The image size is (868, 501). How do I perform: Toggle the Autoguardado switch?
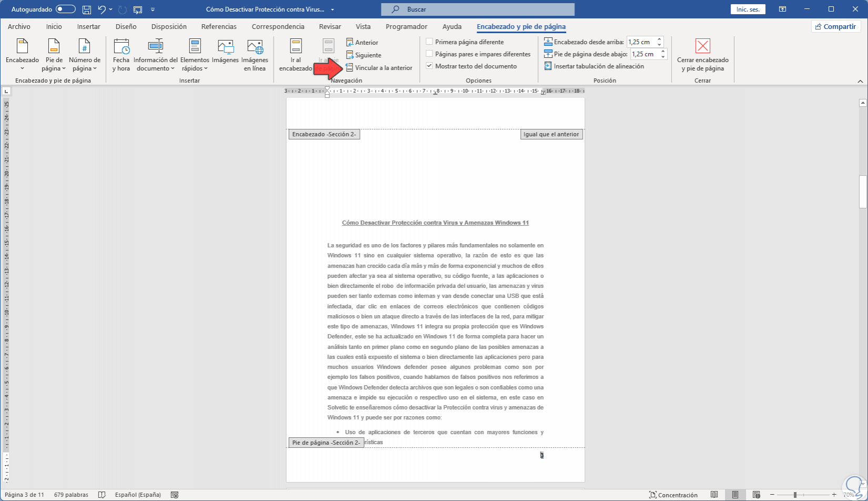click(66, 9)
